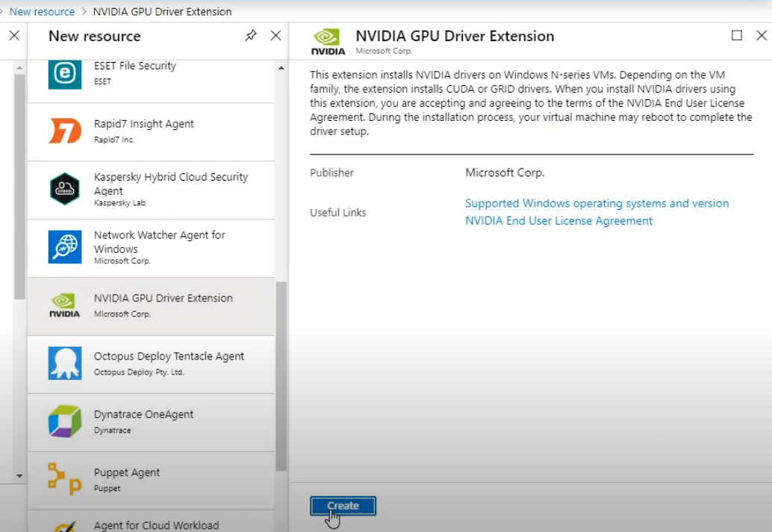Viewport: 772px width, 532px height.
Task: Select Dynatrace OneAgent entry
Action: tap(151, 422)
